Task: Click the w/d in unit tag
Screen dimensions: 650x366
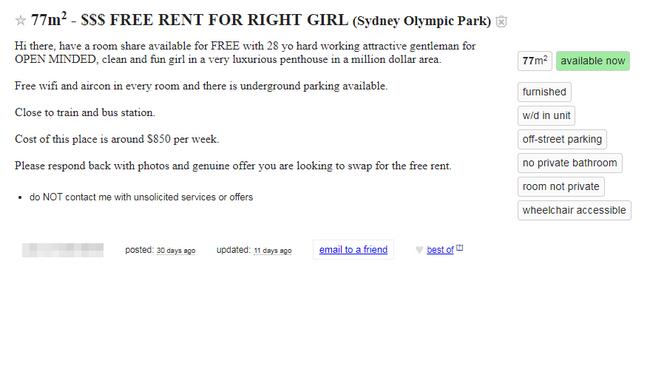Action: pyautogui.click(x=546, y=116)
